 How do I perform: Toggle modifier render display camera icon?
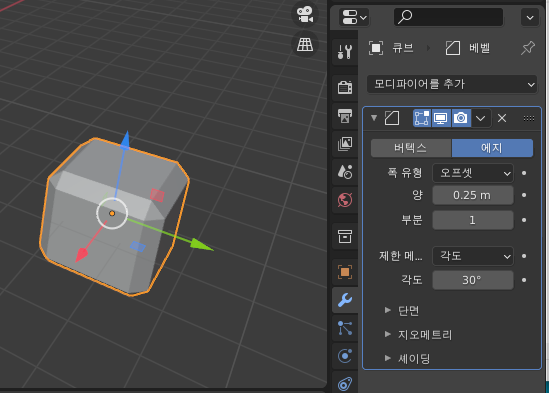pos(461,118)
